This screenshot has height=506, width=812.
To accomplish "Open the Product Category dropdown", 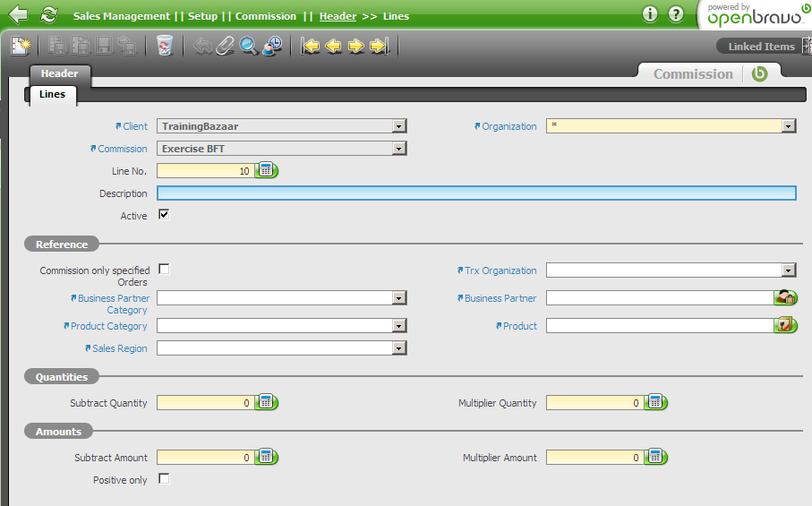I will click(399, 326).
